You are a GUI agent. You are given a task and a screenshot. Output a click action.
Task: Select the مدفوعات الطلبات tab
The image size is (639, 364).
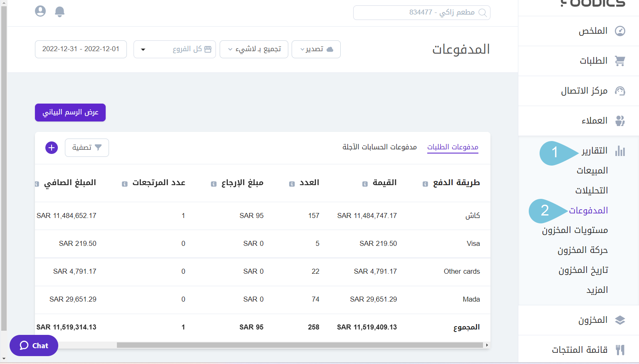click(453, 147)
